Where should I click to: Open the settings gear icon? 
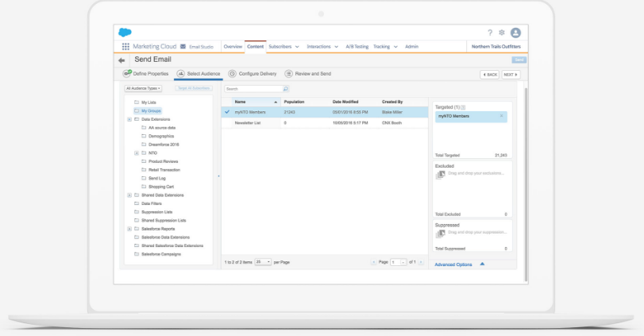(501, 33)
